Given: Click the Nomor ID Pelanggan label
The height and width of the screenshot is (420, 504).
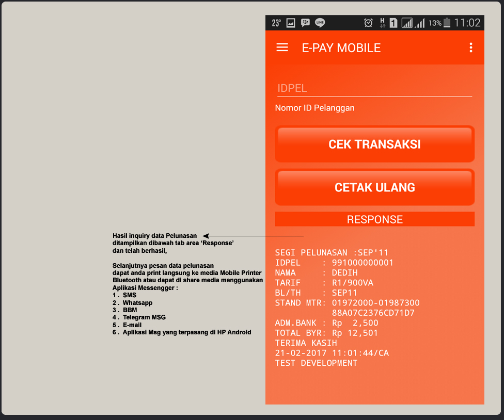Looking at the screenshot, I should [x=314, y=108].
